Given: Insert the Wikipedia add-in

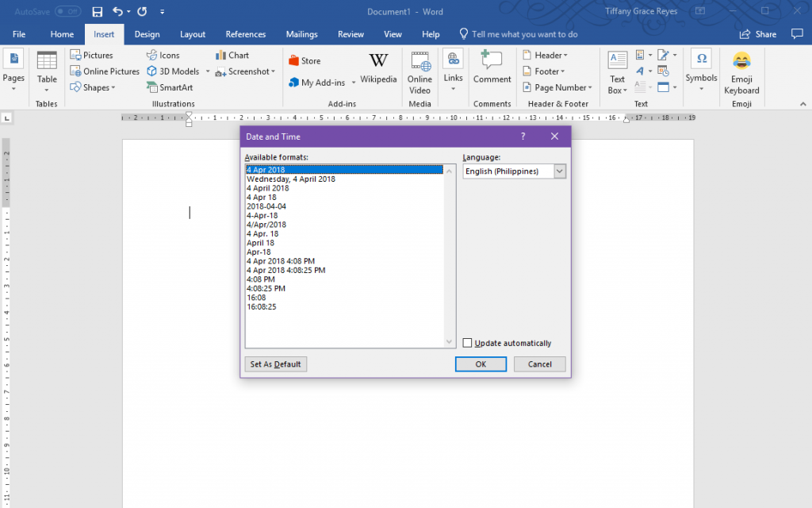Looking at the screenshot, I should point(378,71).
